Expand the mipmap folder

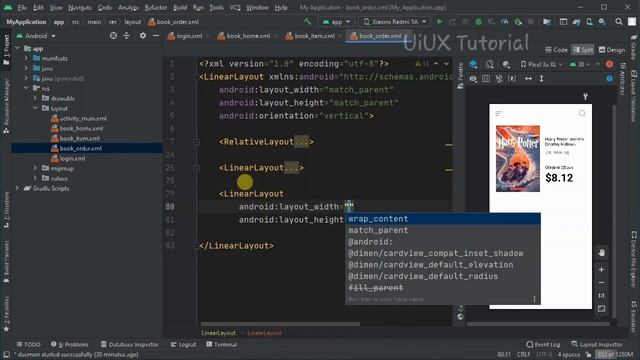pos(36,168)
